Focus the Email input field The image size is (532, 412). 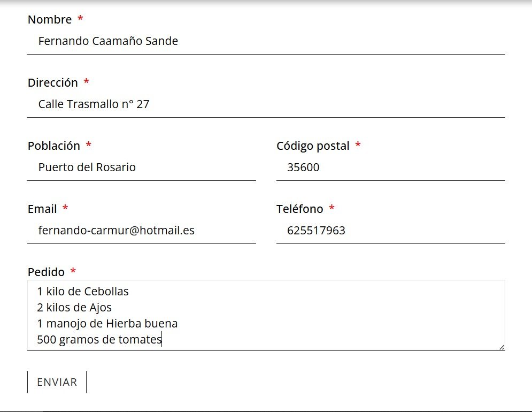[x=141, y=231]
